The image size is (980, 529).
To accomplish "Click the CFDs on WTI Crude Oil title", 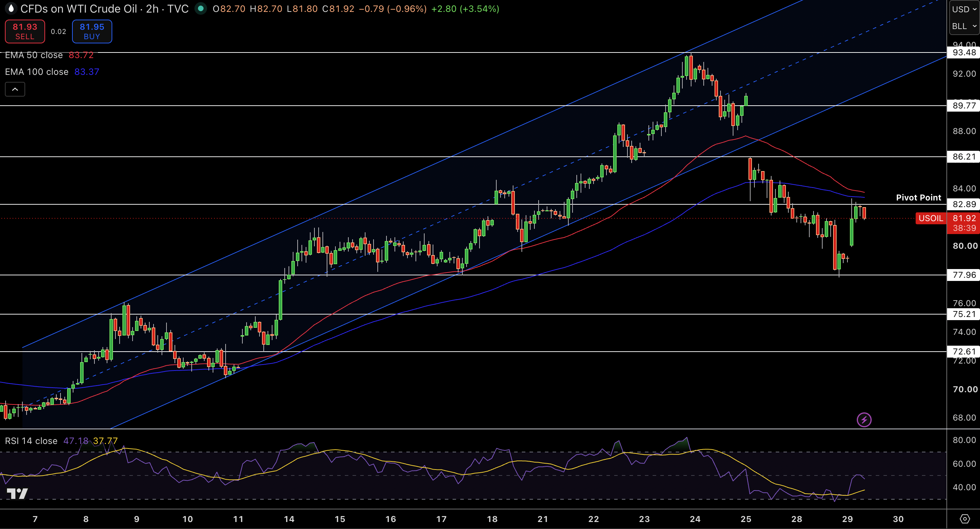I will tap(79, 9).
